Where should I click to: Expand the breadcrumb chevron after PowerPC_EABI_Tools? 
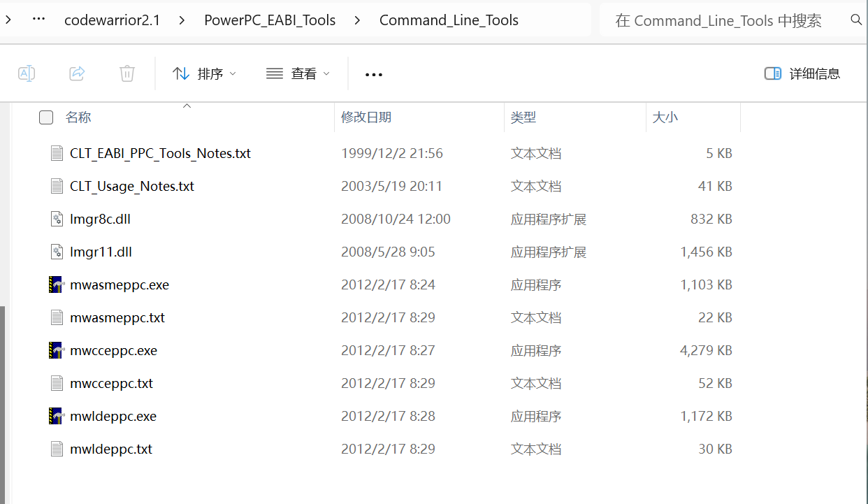tap(357, 20)
